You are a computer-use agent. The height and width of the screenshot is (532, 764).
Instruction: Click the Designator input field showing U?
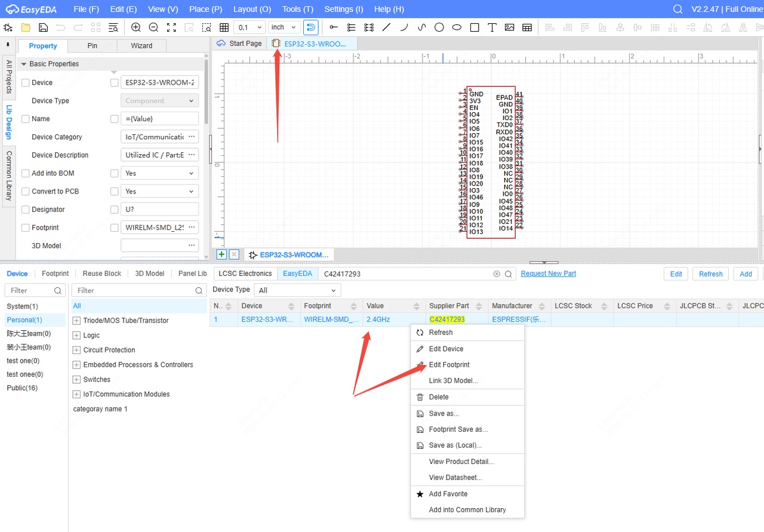(x=159, y=210)
